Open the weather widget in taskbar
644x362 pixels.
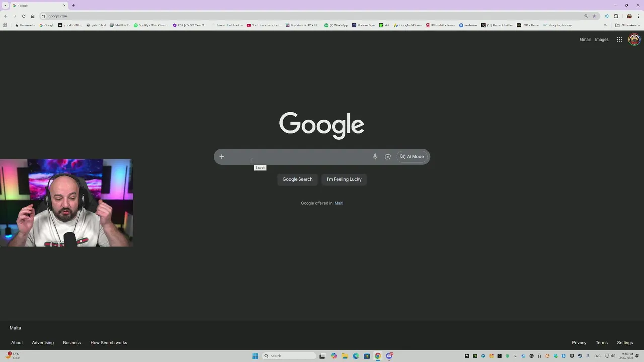click(x=13, y=356)
